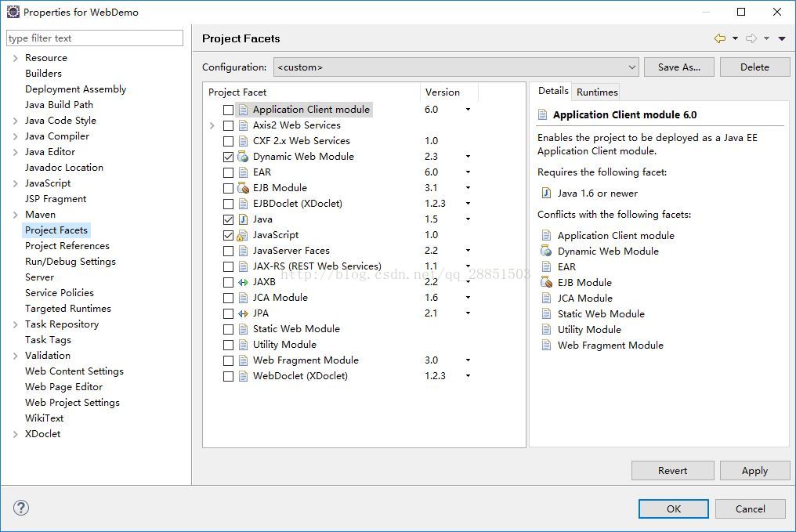Expand the Resource tree node
Screen dimensions: 796x532
pos(15,59)
